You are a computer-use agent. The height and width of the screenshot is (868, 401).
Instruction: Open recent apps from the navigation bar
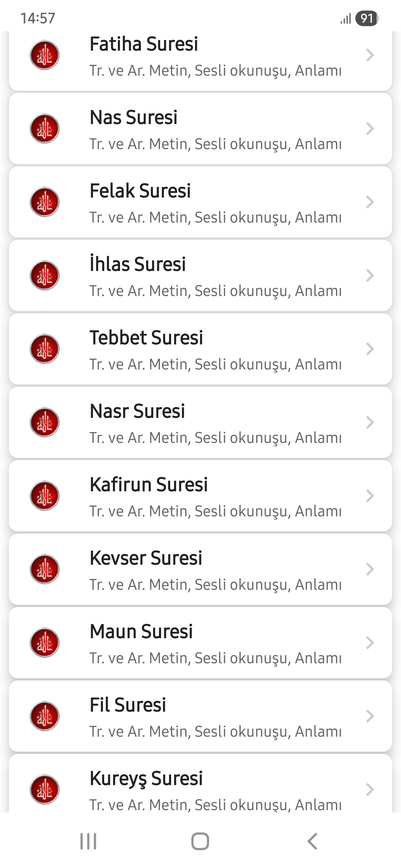88,841
